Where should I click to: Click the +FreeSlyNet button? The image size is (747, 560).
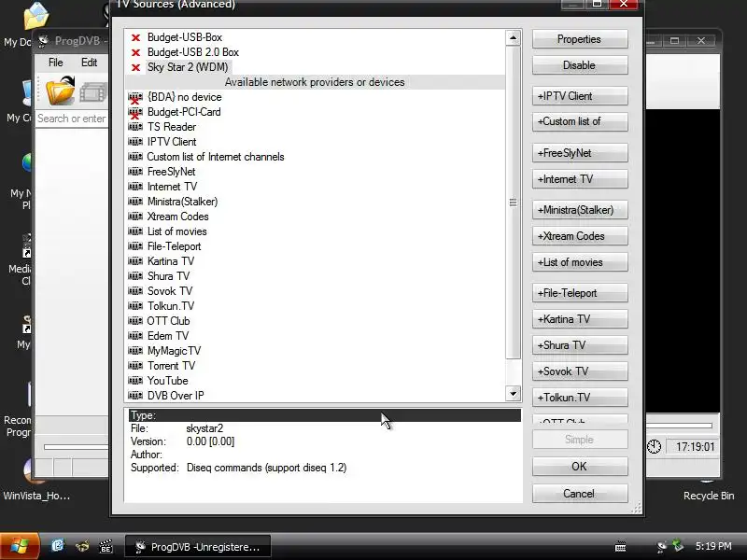tap(579, 153)
